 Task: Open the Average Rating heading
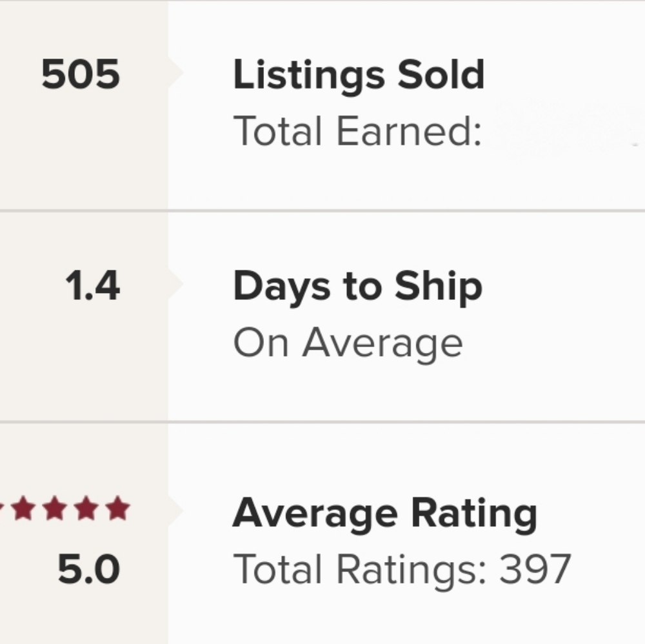pyautogui.click(x=384, y=513)
